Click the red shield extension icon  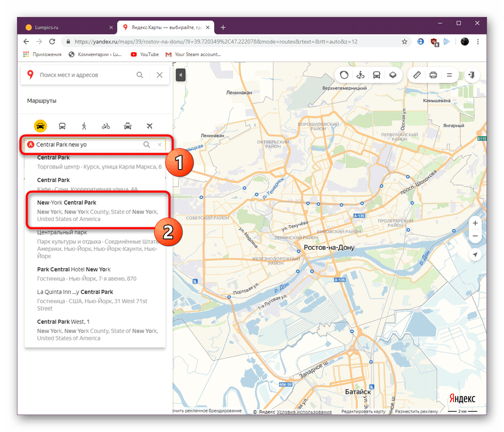pyautogui.click(x=434, y=42)
